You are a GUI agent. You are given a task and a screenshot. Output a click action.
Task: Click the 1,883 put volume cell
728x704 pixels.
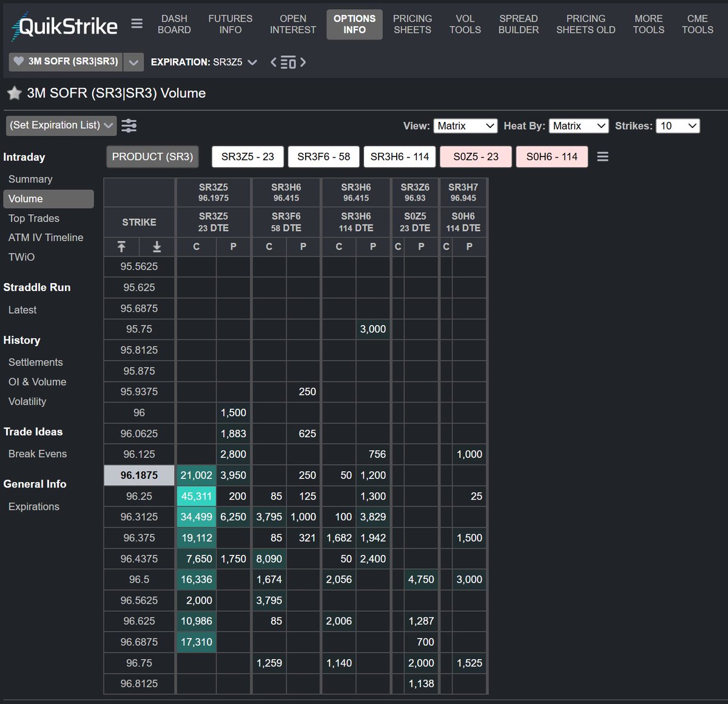(x=233, y=434)
